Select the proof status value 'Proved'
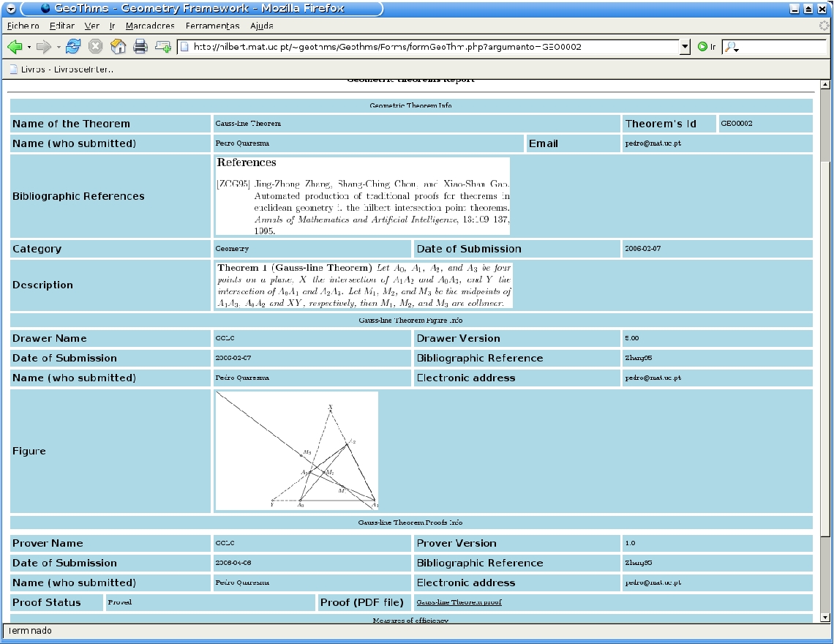Screen dimensions: 834x644 coord(120,602)
